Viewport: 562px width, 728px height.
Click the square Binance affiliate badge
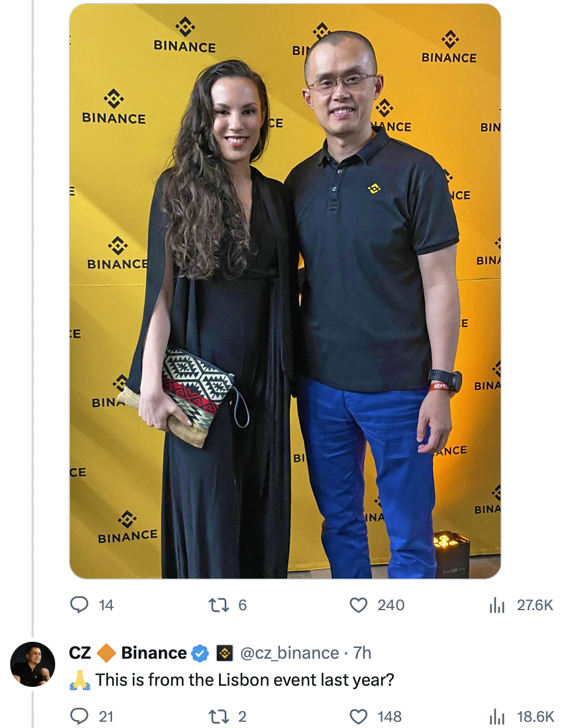(x=225, y=653)
